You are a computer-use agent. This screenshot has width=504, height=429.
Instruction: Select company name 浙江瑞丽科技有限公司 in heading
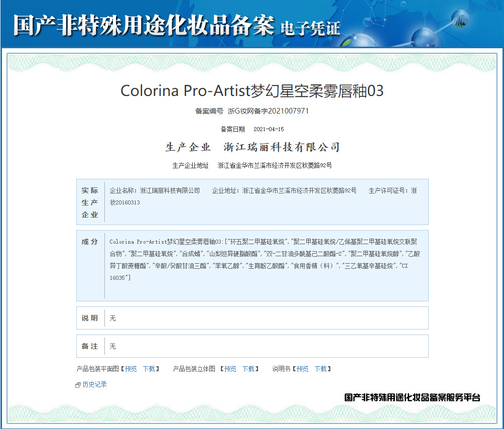[x=282, y=147]
